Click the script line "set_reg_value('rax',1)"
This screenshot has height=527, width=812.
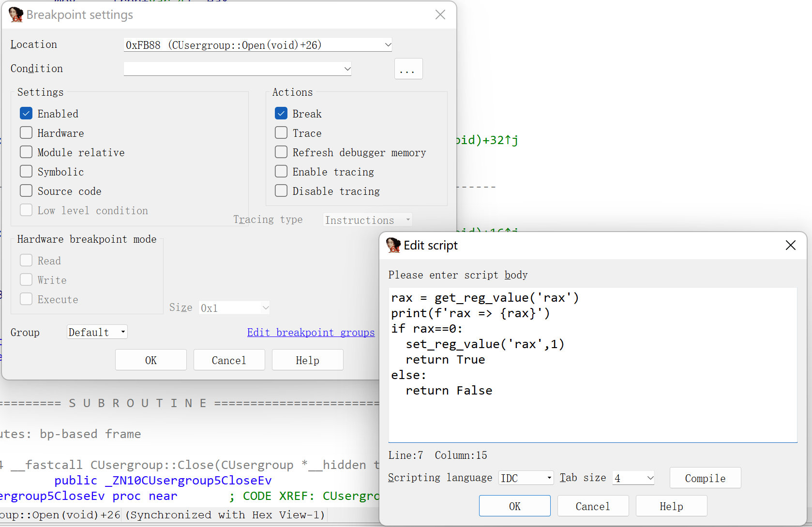(485, 344)
